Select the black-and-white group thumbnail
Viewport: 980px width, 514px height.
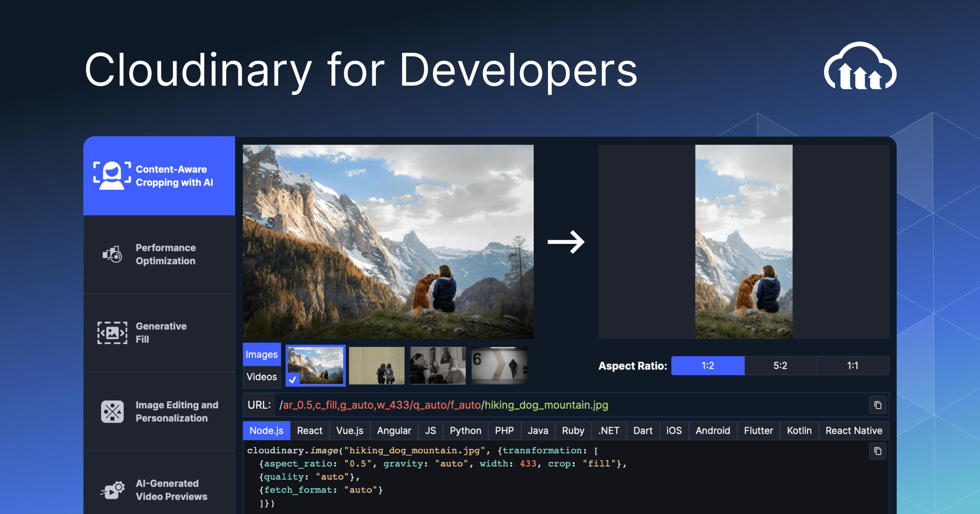tap(438, 366)
